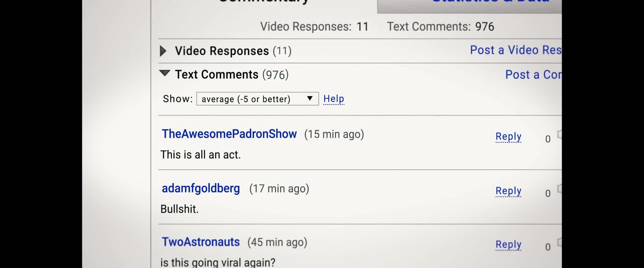Rate TheAwesomePadronShow's comment with thumb icon
This screenshot has width=644, height=268.
click(x=559, y=134)
